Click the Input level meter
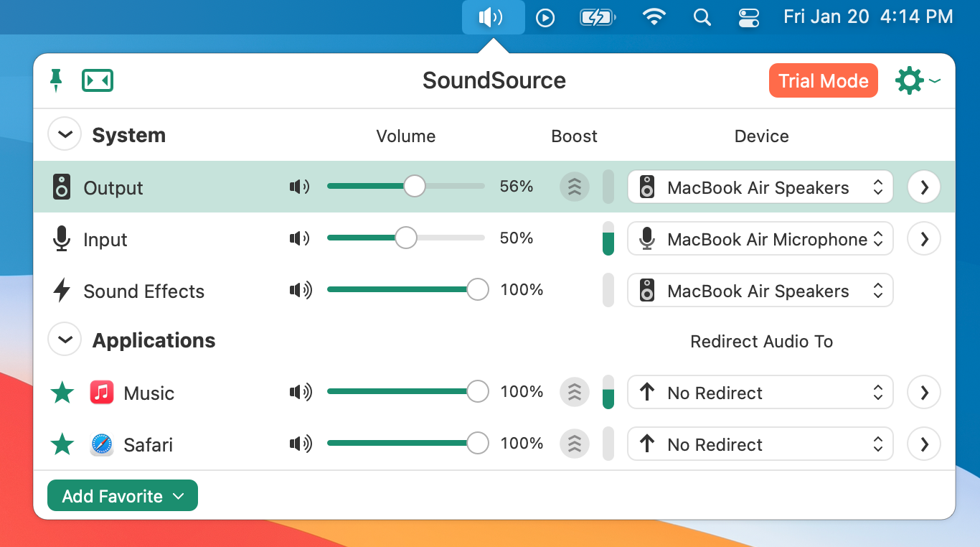 pyautogui.click(x=608, y=238)
